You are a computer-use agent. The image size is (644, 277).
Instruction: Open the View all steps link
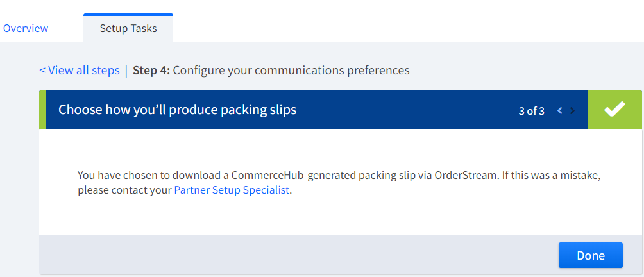(x=80, y=71)
